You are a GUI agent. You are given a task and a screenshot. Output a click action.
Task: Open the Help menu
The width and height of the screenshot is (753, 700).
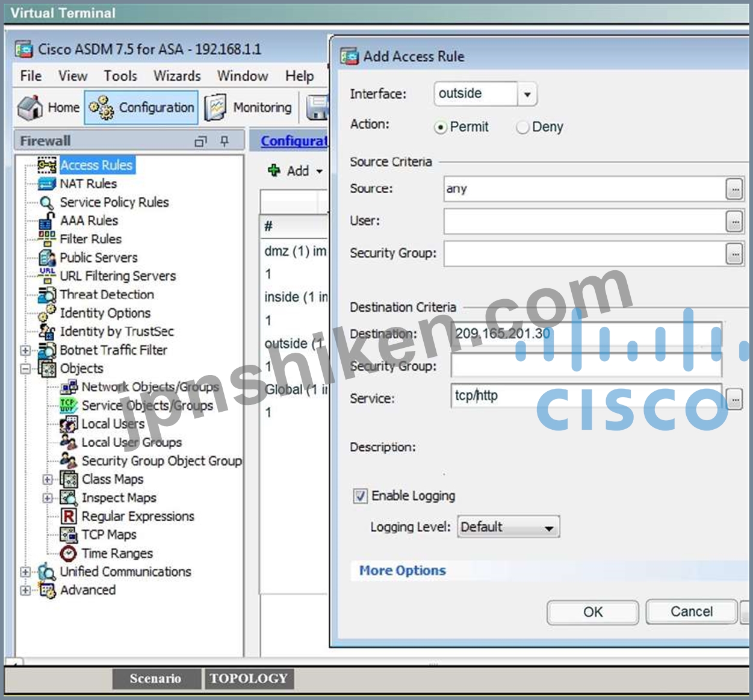click(300, 76)
